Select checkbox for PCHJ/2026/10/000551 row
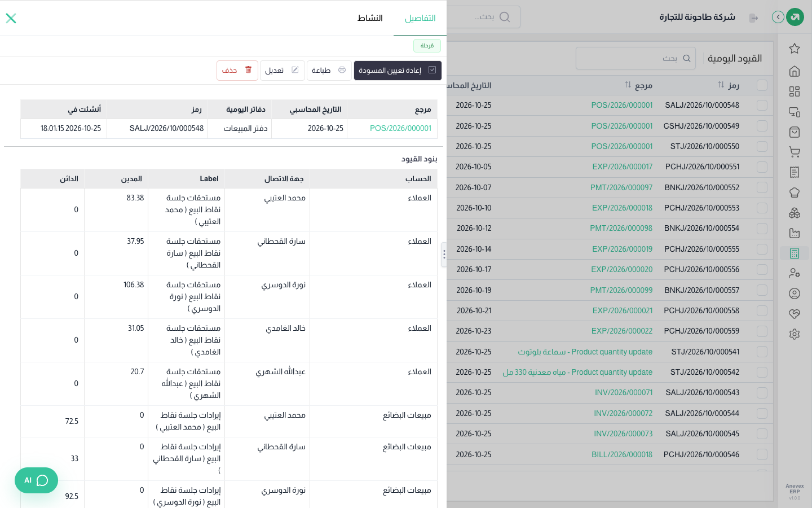Screen dimensions: 812x508 point(762,167)
